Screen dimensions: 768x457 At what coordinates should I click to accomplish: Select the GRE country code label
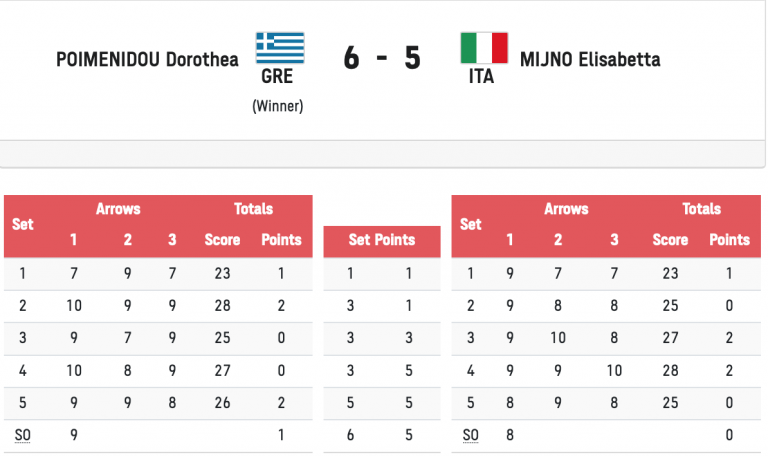pyautogui.click(x=277, y=77)
